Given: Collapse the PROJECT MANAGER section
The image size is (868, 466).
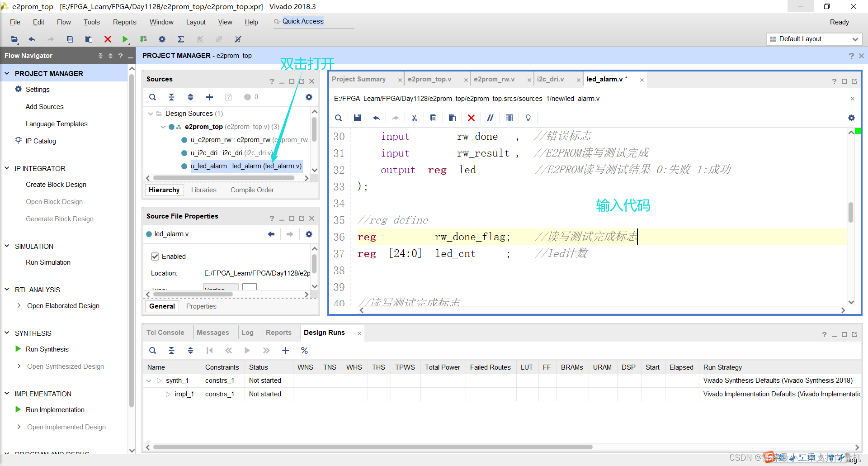Looking at the screenshot, I should coord(7,73).
